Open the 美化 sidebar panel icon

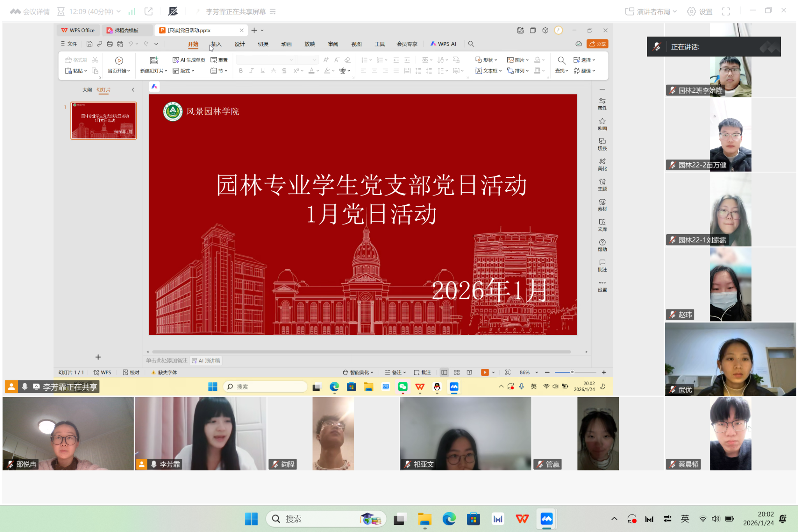(602, 164)
